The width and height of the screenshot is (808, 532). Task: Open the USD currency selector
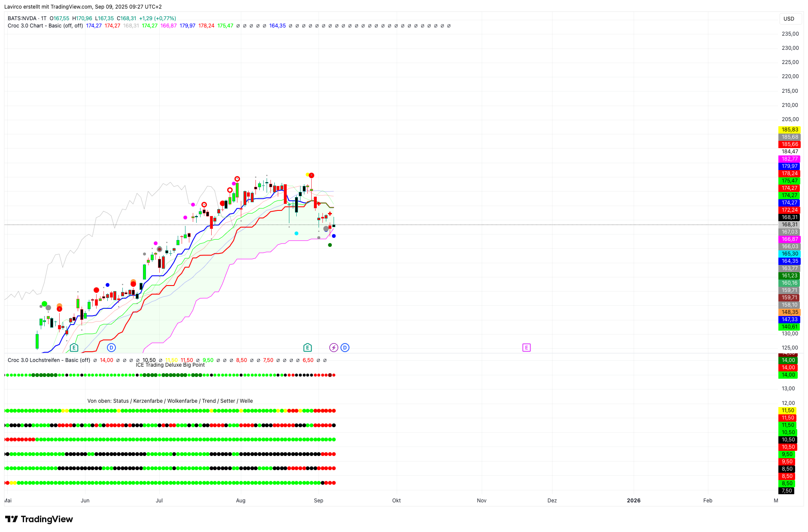pyautogui.click(x=789, y=19)
